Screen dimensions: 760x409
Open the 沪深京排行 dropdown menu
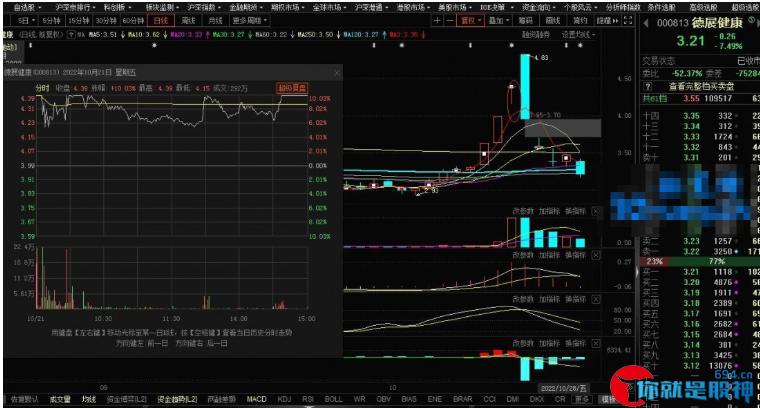[x=75, y=7]
